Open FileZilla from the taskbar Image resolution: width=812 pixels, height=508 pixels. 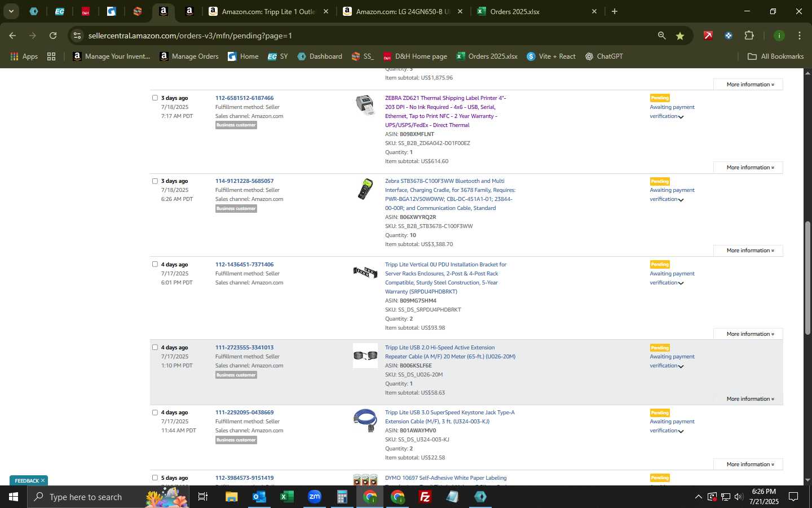pyautogui.click(x=425, y=497)
